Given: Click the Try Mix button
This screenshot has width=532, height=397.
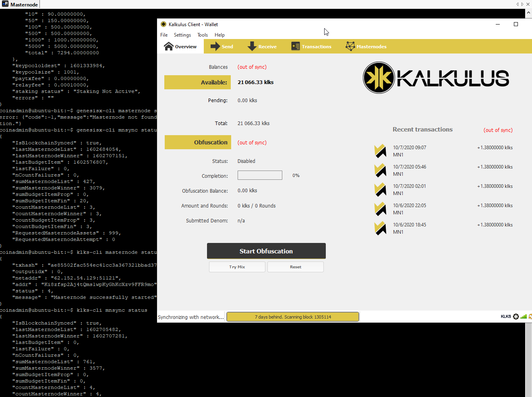Looking at the screenshot, I should (237, 267).
